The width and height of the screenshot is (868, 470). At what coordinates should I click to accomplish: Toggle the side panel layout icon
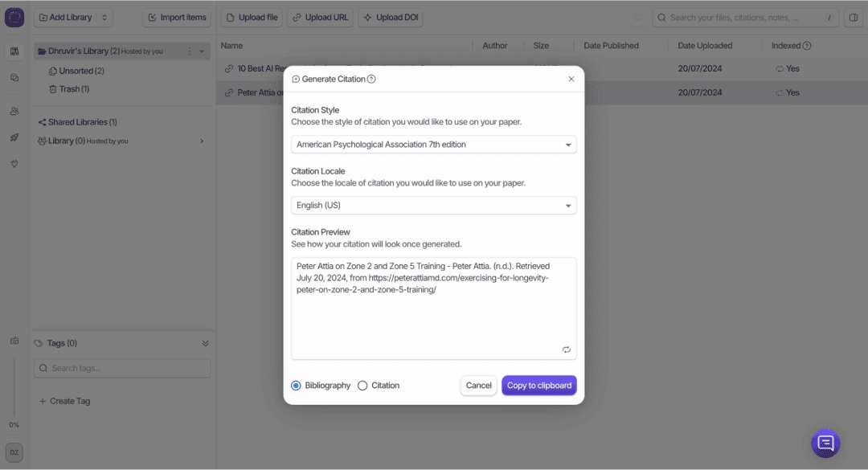854,18
